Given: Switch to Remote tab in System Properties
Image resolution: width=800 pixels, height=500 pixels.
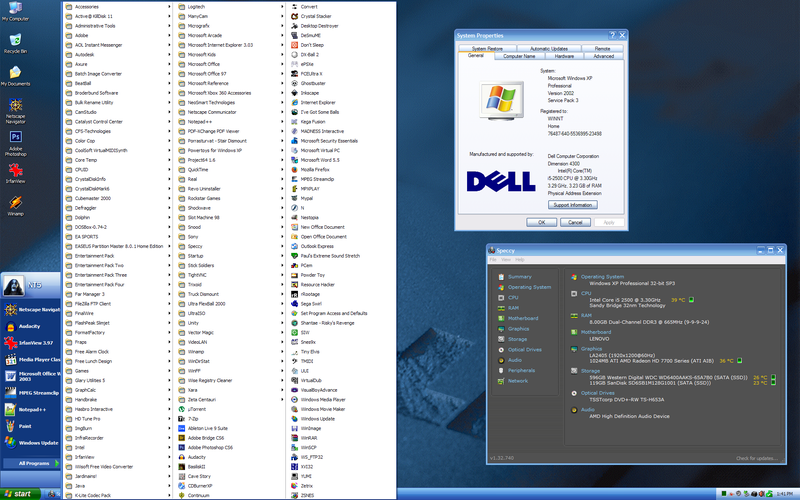Looking at the screenshot, I should point(602,48).
